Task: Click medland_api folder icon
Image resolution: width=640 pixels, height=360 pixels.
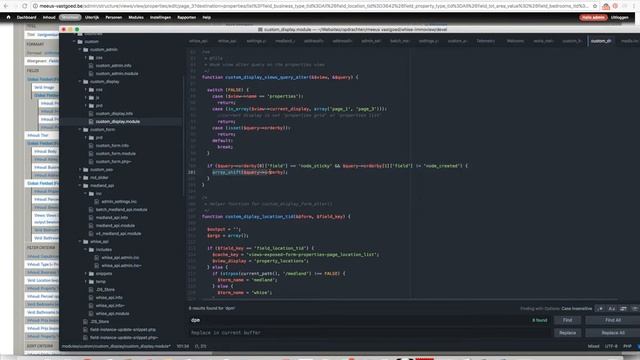Action: click(x=86, y=185)
